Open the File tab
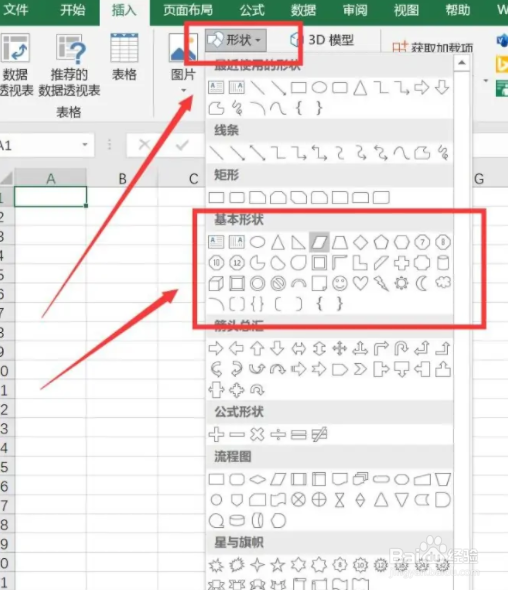 (x=15, y=9)
